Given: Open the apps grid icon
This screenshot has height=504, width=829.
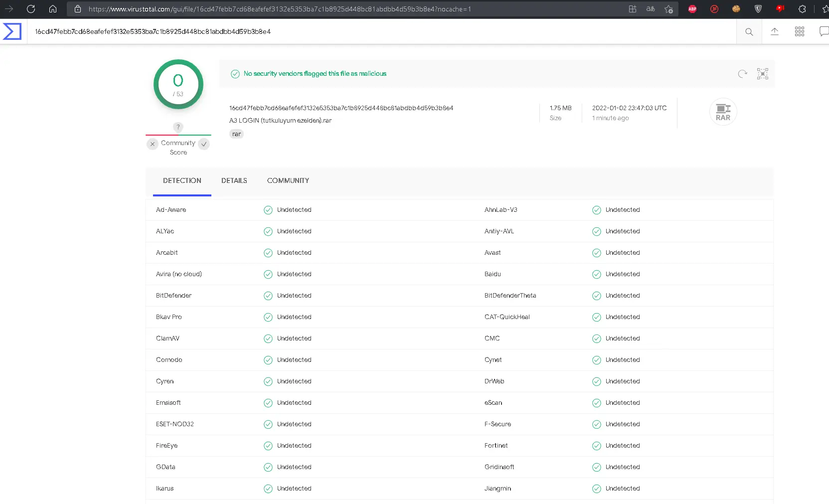Looking at the screenshot, I should (x=799, y=31).
